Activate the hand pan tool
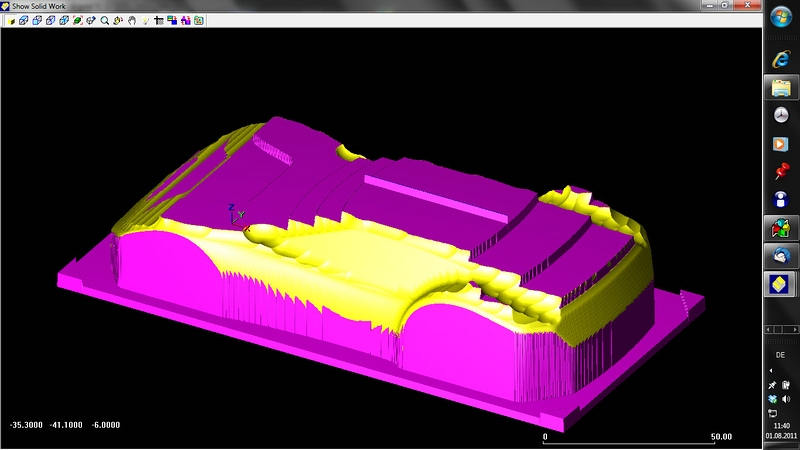 coord(132,21)
